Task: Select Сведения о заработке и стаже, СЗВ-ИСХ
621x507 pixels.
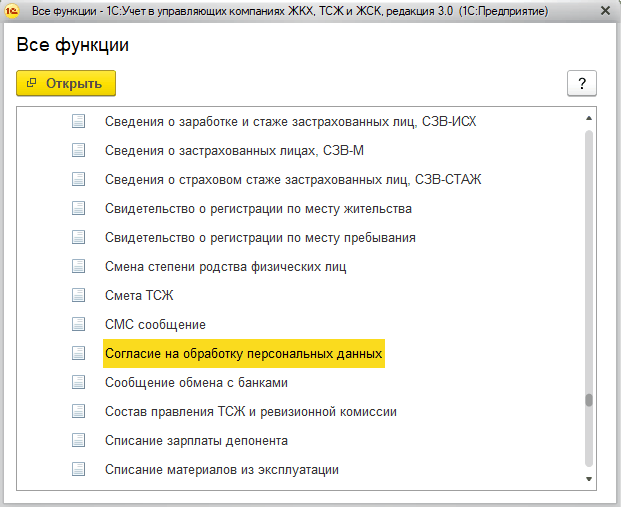Action: [x=290, y=122]
